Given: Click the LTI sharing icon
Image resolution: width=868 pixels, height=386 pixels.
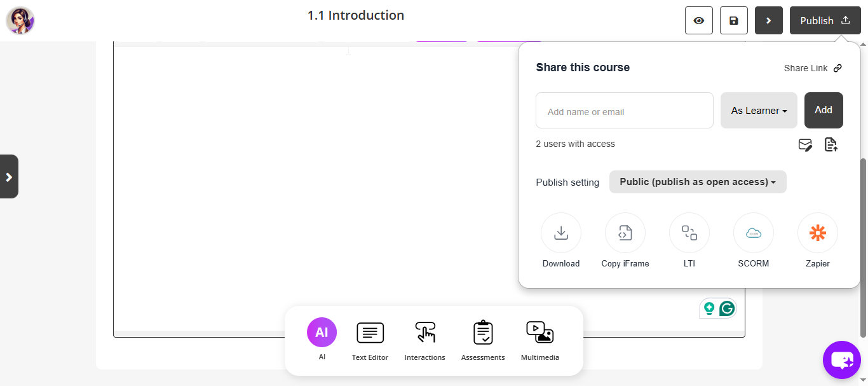Looking at the screenshot, I should [x=689, y=232].
